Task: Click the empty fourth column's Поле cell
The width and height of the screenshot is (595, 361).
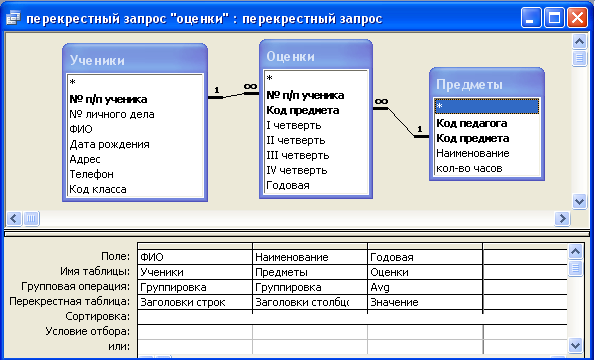Action: coord(525,257)
